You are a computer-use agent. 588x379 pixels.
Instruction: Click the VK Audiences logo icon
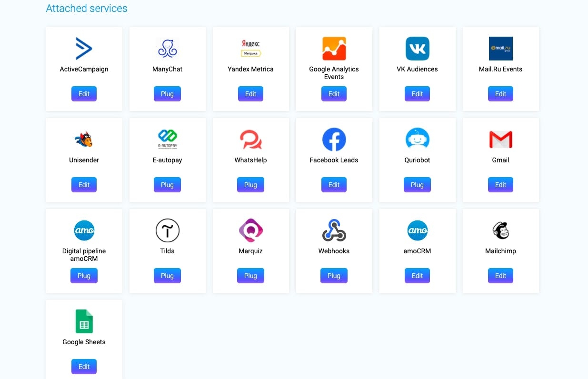[x=417, y=49]
